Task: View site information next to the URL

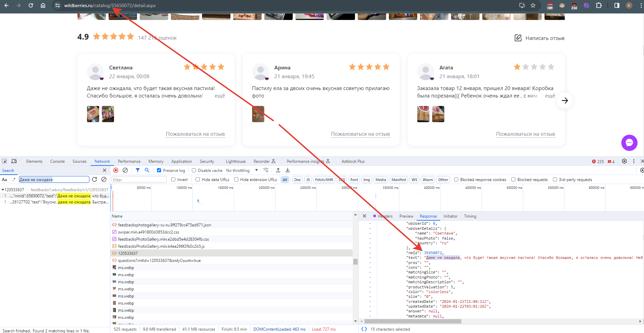Action: click(x=58, y=5)
